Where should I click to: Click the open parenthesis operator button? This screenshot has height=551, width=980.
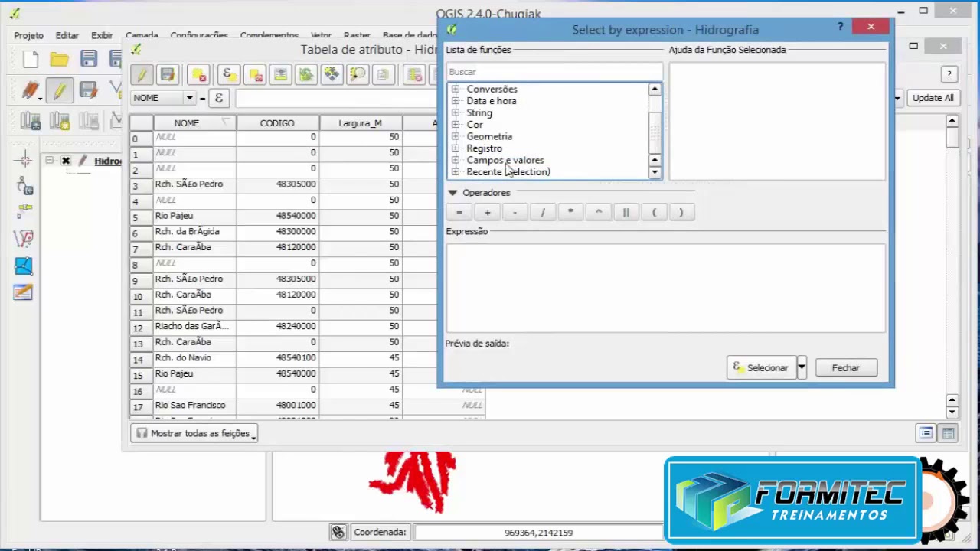(653, 213)
